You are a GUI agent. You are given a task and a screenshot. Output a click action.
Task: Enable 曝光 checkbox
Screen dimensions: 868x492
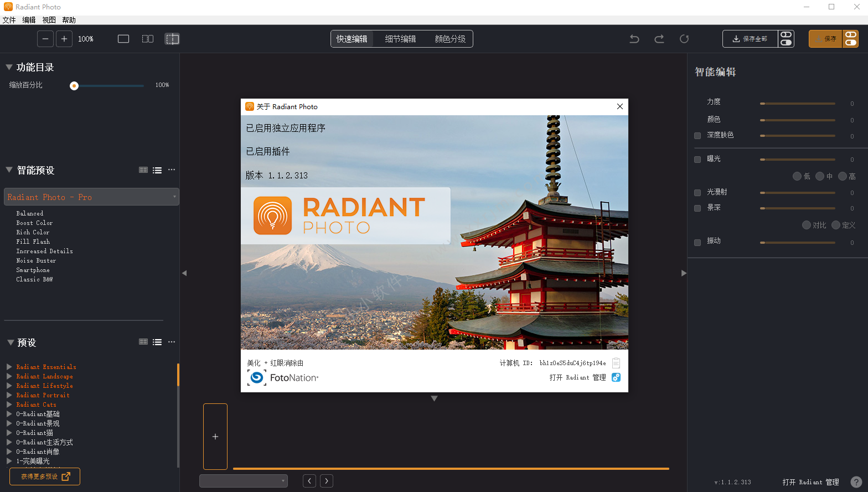click(697, 160)
